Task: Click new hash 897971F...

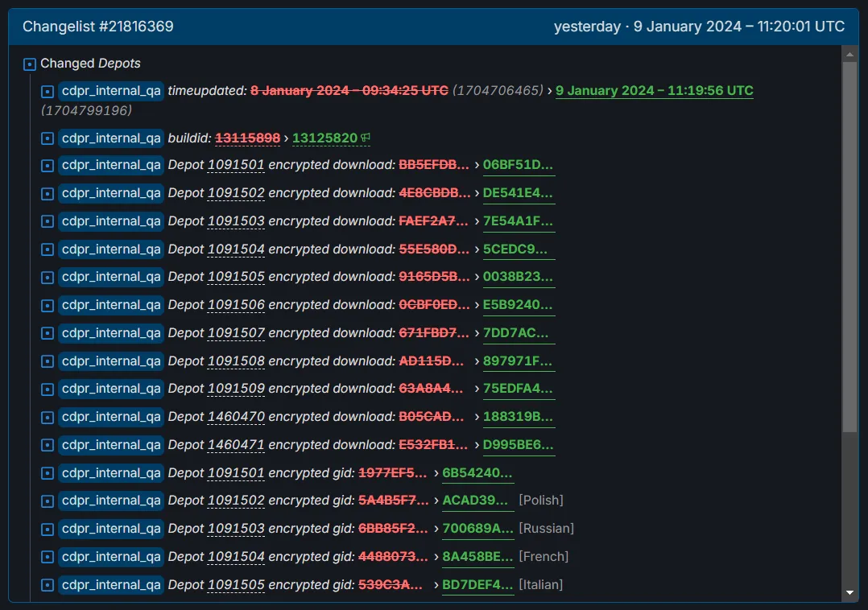Action: [x=518, y=361]
